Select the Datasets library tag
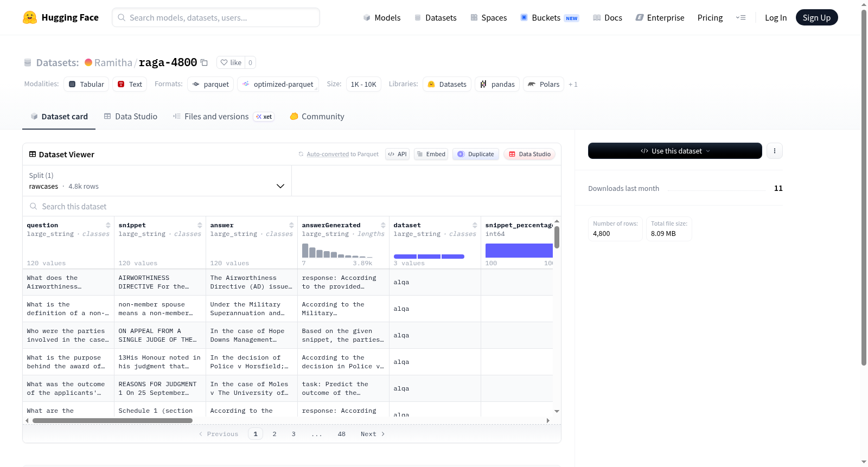Viewport: 868px width, 467px height. (447, 84)
